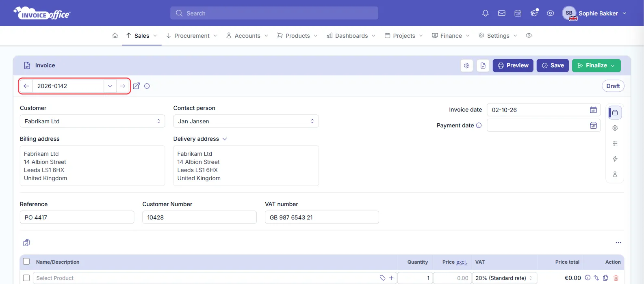Viewport: 644px width, 284px height.
Task: Toggle the eye icon after Settings menu
Action: coord(529,36)
